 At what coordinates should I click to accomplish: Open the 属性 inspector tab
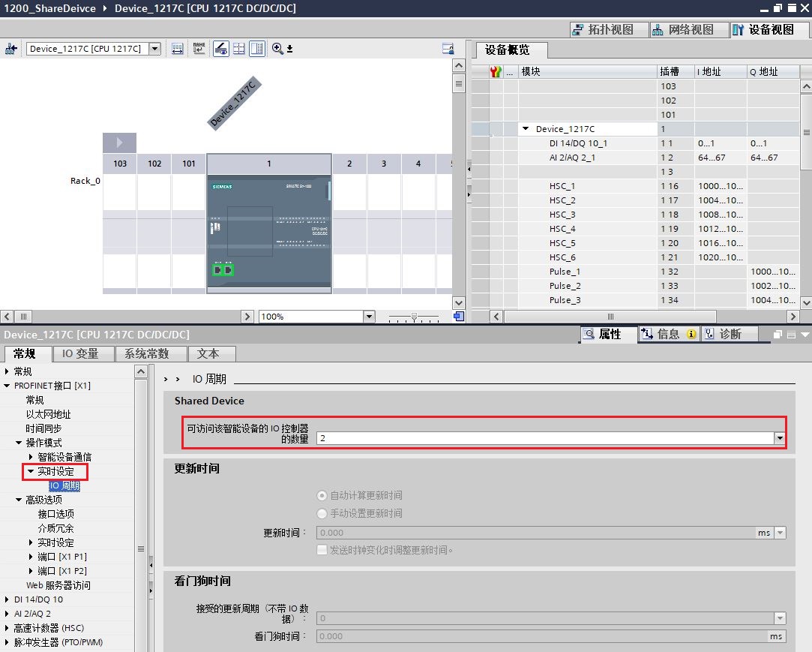point(609,335)
